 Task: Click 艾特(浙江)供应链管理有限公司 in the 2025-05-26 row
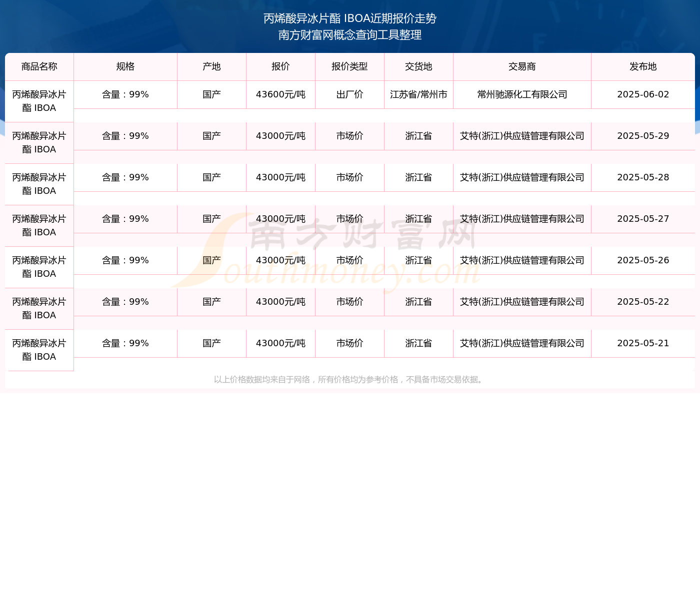522,261
